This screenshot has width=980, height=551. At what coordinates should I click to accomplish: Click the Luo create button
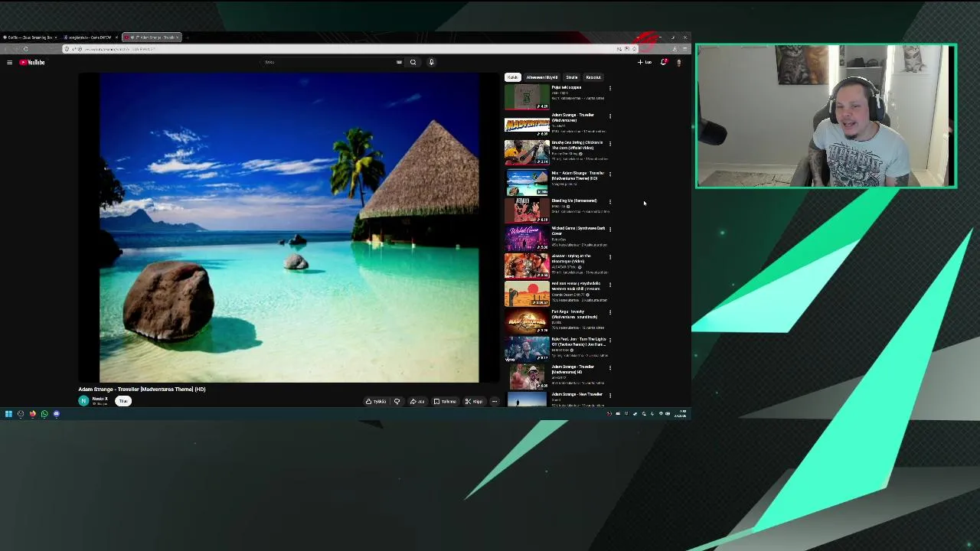(645, 62)
